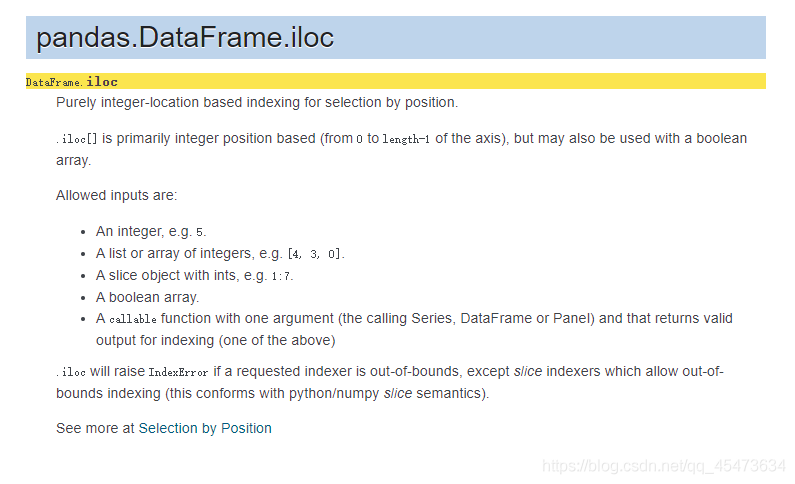The height and width of the screenshot is (484, 795).
Task: Click the pandas.DataFrame.iloc page heading
Action: (x=185, y=38)
